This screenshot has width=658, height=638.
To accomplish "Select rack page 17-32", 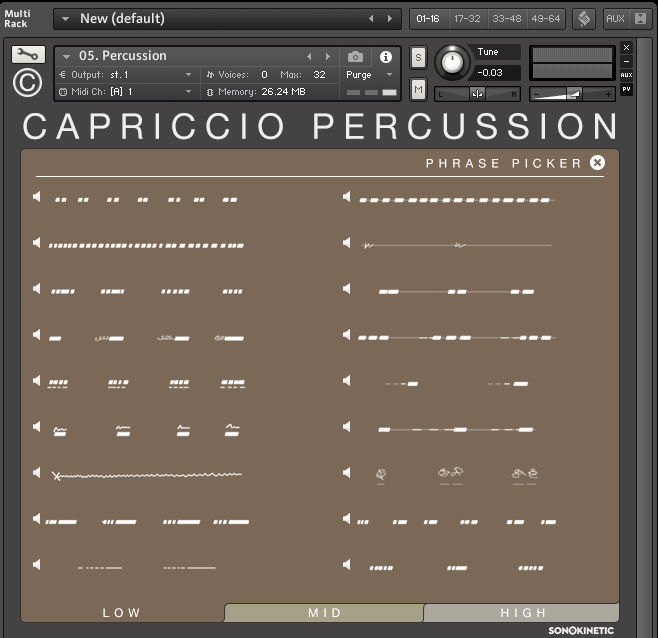I will click(467, 19).
